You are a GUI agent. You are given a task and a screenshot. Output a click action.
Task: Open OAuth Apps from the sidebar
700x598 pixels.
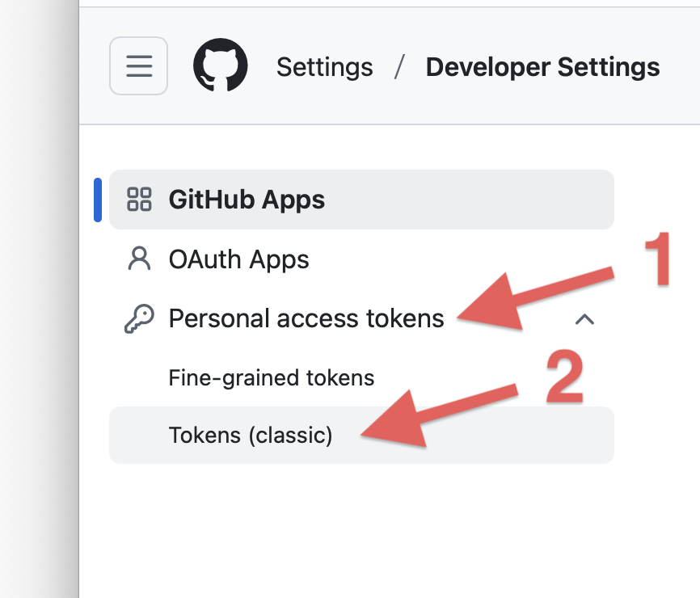pos(238,259)
